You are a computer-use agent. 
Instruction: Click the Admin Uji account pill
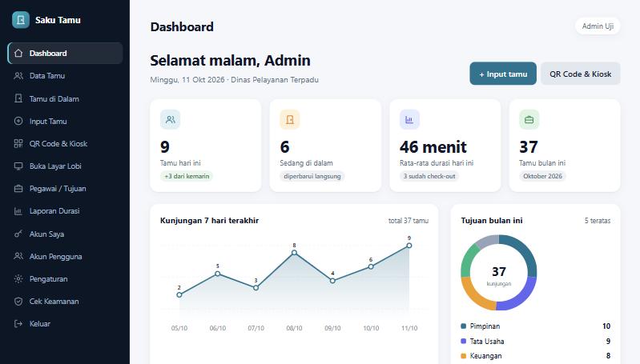click(598, 26)
